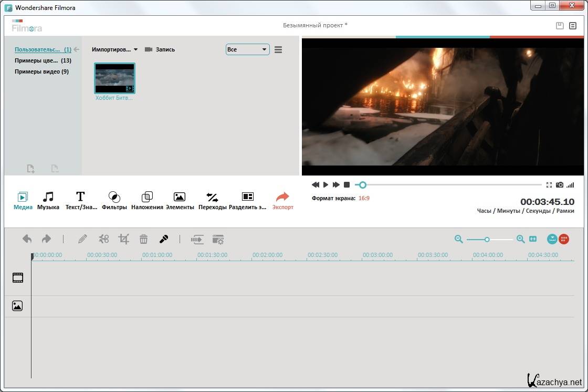The height and width of the screenshot is (392, 588).
Task: Switch to the Музыка tab
Action: click(48, 200)
